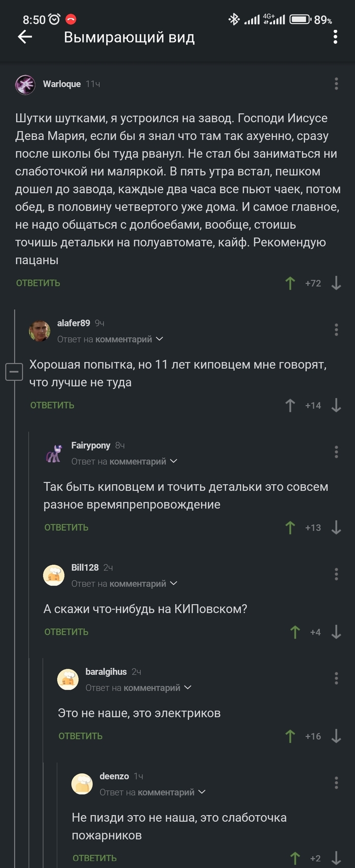The height and width of the screenshot is (868, 355).
Task: Open options menu for deenzo's comment
Action: pos(336,783)
